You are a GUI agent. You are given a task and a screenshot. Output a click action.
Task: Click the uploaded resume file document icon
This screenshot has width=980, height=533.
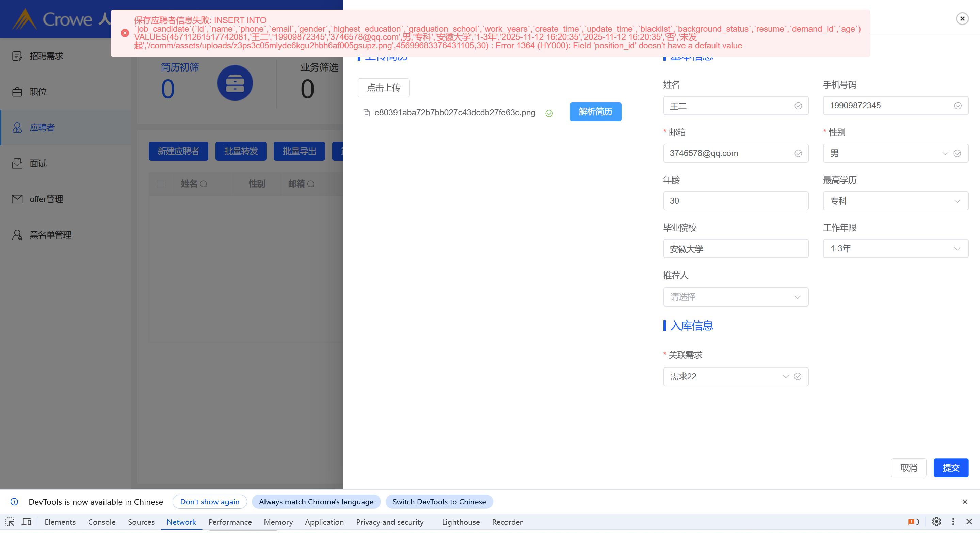pyautogui.click(x=366, y=113)
